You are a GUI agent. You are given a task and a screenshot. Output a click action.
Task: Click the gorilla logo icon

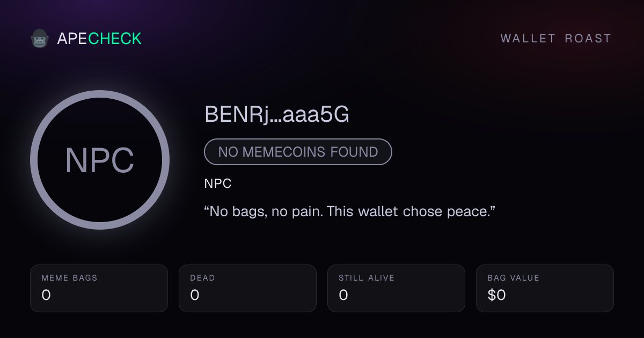click(x=40, y=39)
